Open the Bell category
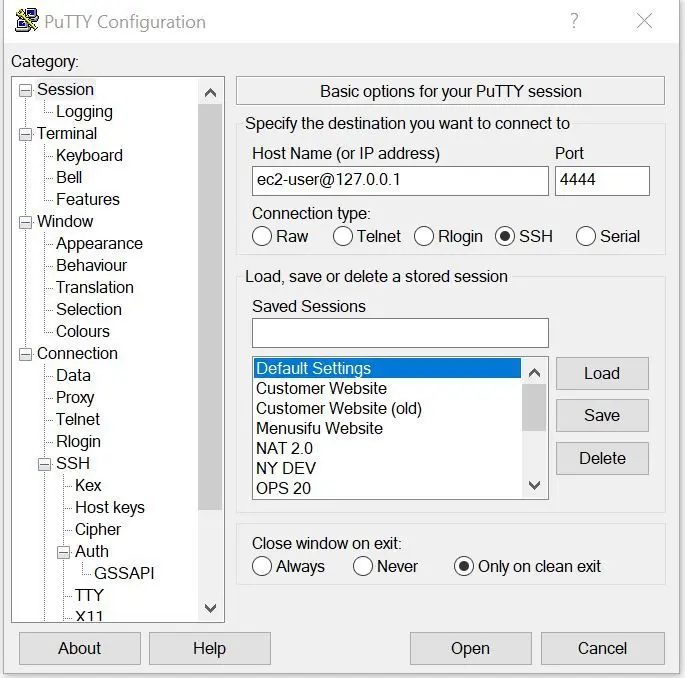 [x=69, y=177]
